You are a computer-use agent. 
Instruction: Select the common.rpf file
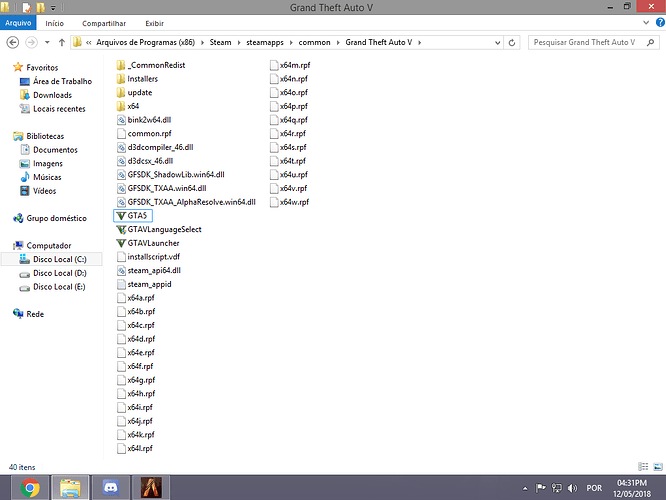click(x=144, y=133)
